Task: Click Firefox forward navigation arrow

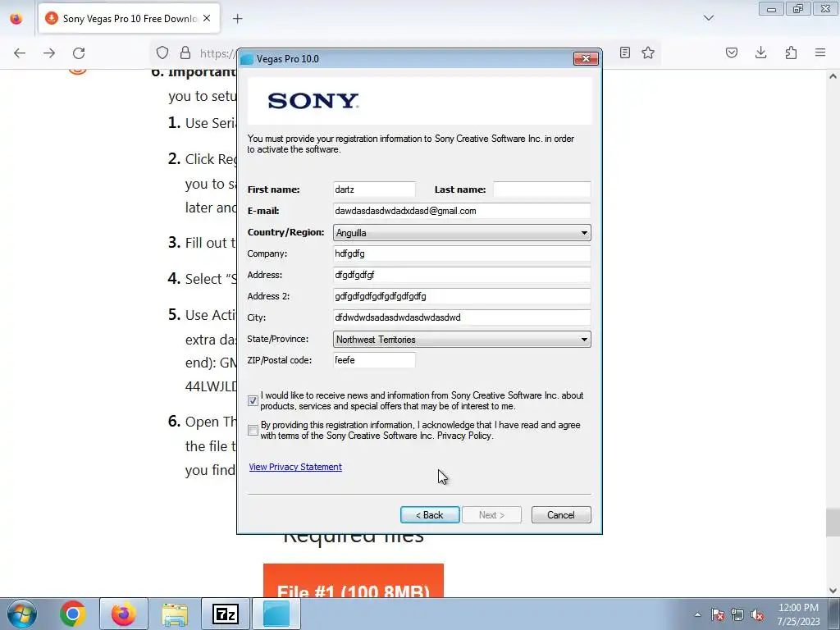Action: click(49, 53)
